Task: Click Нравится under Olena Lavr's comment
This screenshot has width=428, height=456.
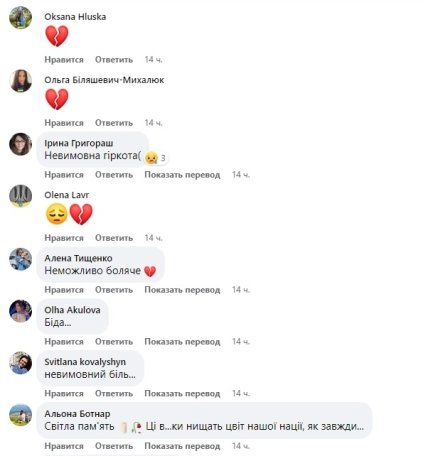Action: click(x=64, y=238)
